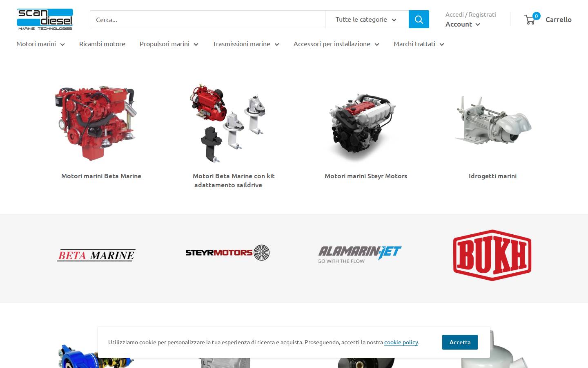Open the shopping cart icon

(532, 19)
